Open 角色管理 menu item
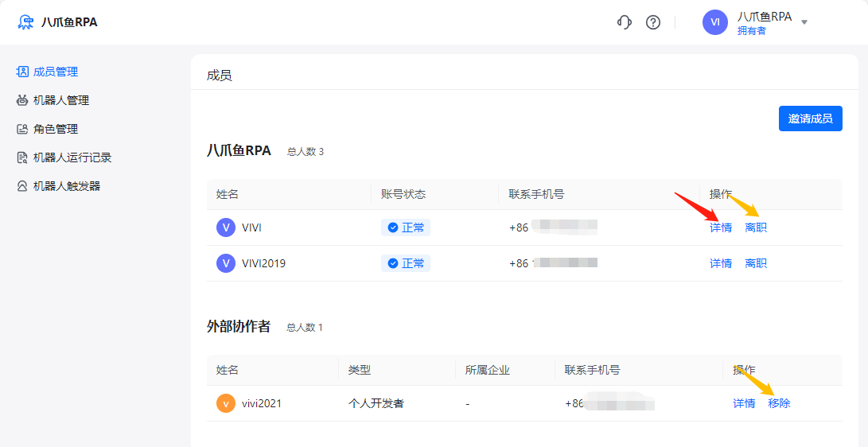Viewport: 868px width, 447px height. click(x=56, y=129)
